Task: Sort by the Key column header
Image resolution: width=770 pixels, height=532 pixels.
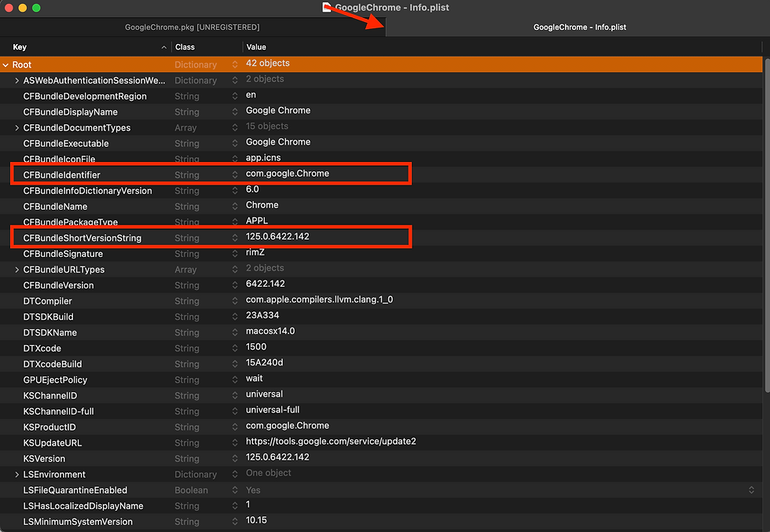Action: (20, 47)
